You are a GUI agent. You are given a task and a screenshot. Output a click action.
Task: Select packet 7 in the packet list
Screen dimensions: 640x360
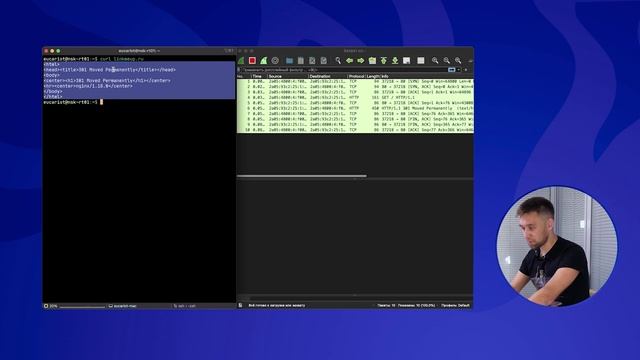(x=355, y=113)
